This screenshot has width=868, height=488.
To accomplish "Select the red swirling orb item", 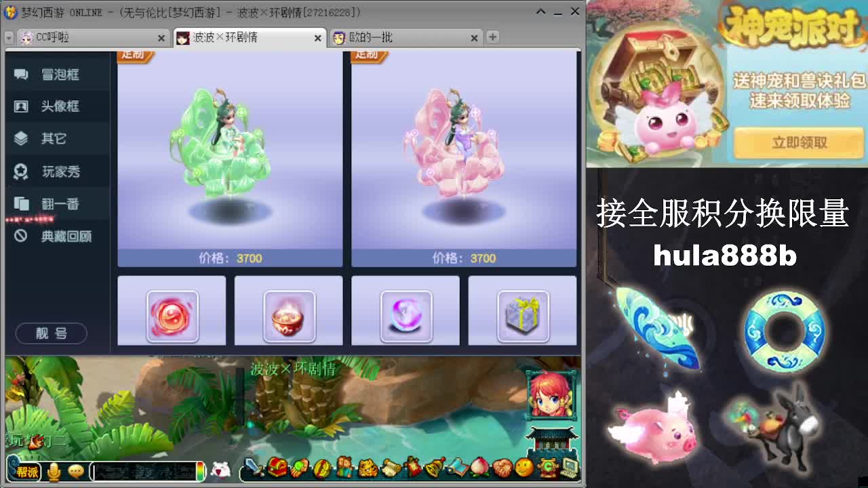I will [172, 316].
